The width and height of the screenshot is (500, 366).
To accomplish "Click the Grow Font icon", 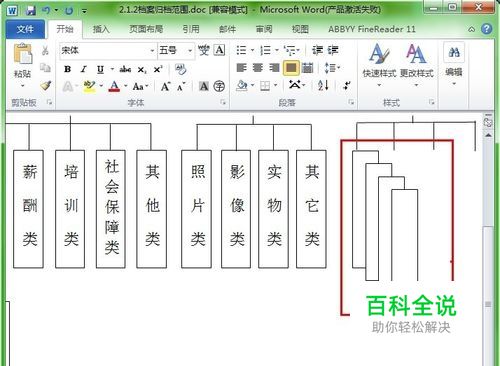I will coord(165,87).
